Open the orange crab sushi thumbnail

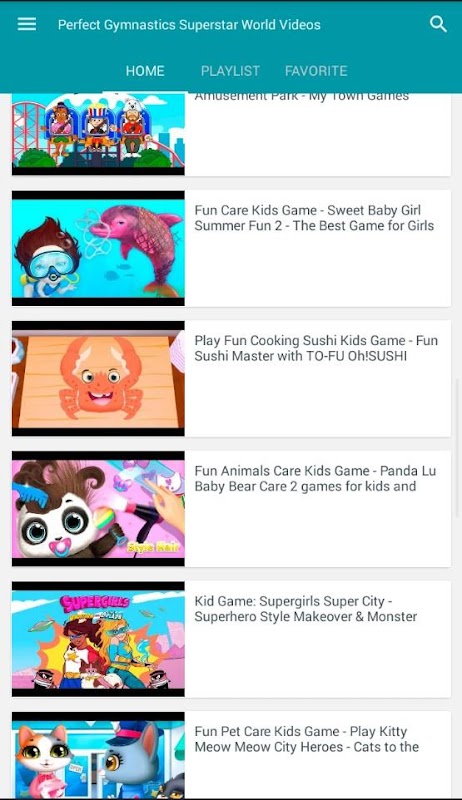click(98, 379)
